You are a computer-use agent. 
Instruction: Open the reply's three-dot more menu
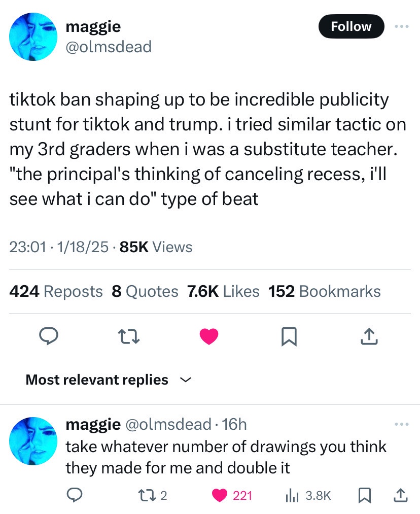(x=402, y=424)
